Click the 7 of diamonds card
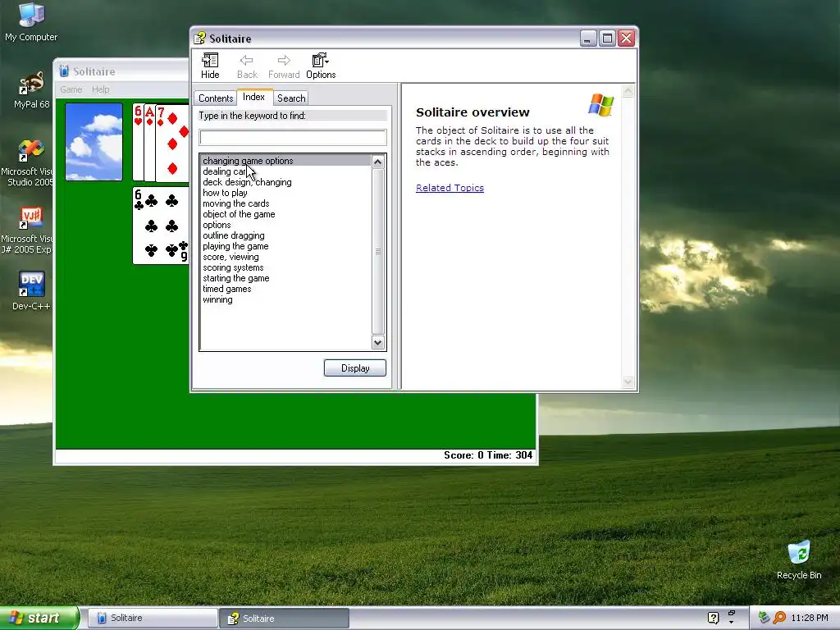Image resolution: width=840 pixels, height=630 pixels. pos(172,143)
